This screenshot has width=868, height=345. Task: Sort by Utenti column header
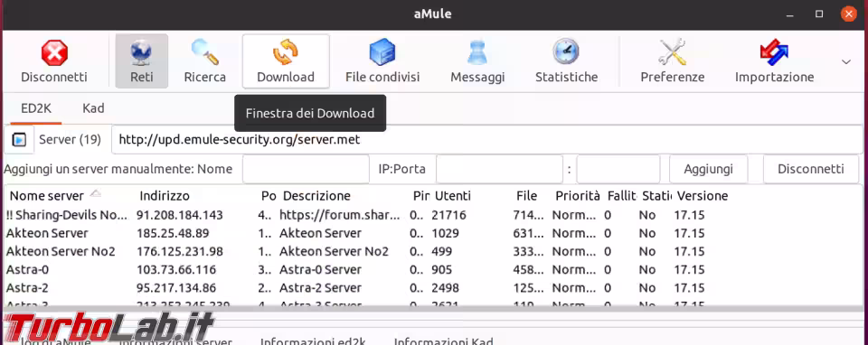[453, 196]
